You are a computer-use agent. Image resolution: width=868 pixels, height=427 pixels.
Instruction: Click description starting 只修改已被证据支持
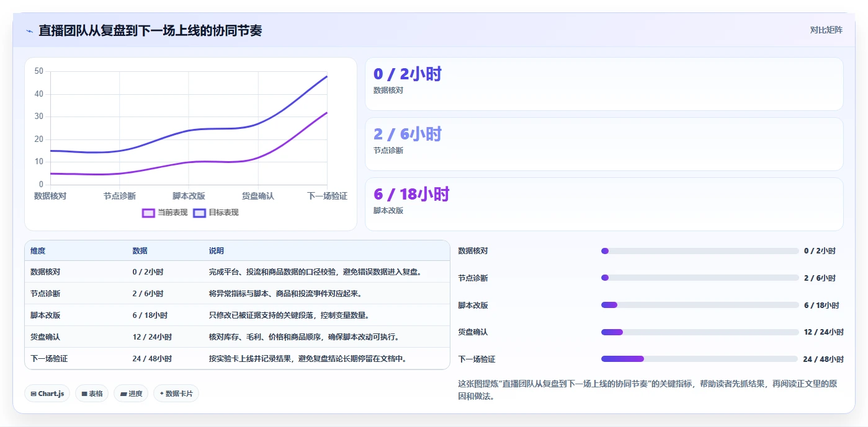289,315
